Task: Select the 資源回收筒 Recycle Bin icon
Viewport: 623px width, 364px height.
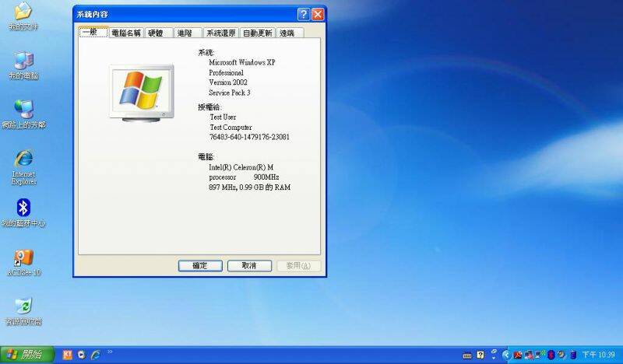Action: point(23,306)
